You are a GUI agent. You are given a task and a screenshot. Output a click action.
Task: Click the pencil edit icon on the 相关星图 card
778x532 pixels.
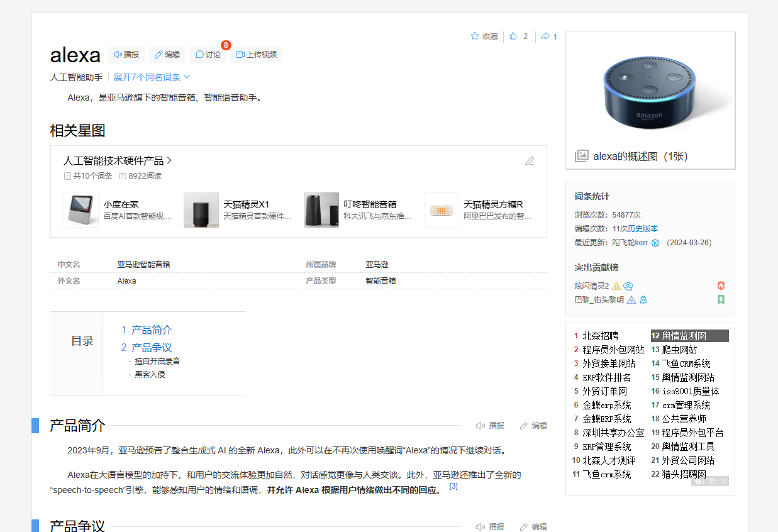(530, 161)
